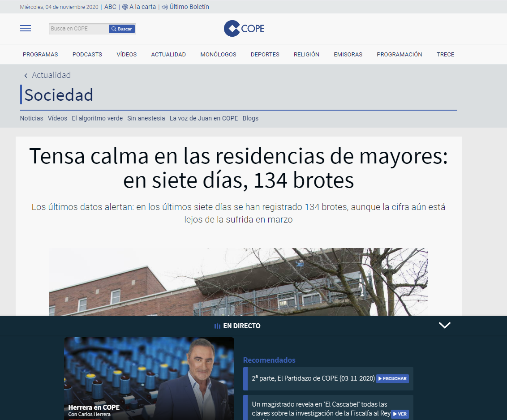
Task: Collapse the live player with the down chevron
Action: (x=445, y=325)
